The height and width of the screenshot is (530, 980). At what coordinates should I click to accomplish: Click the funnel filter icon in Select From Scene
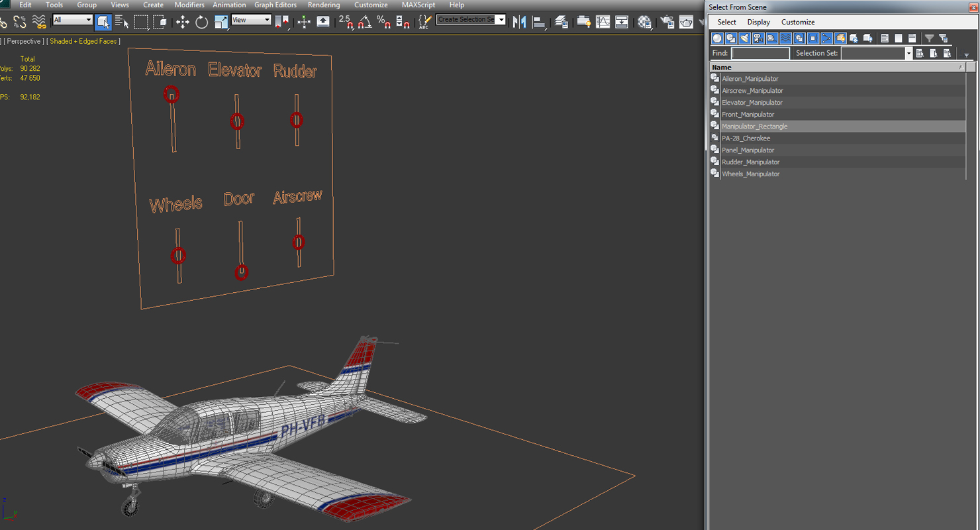click(929, 38)
